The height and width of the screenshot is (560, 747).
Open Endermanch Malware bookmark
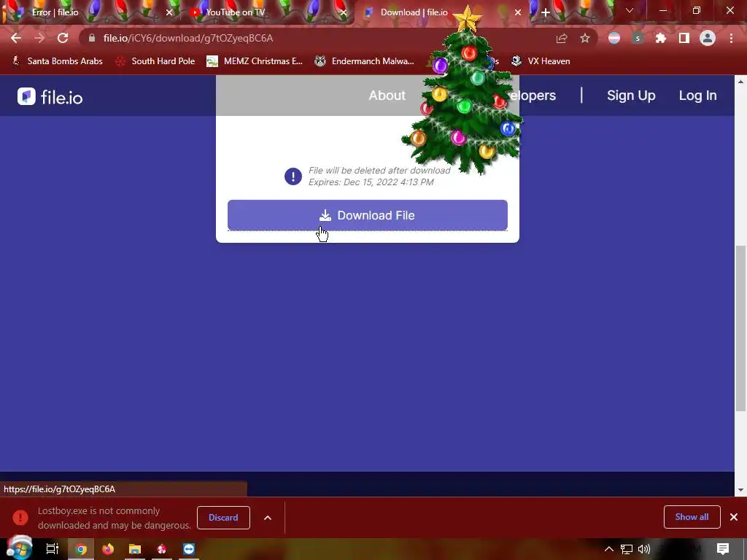coord(365,61)
